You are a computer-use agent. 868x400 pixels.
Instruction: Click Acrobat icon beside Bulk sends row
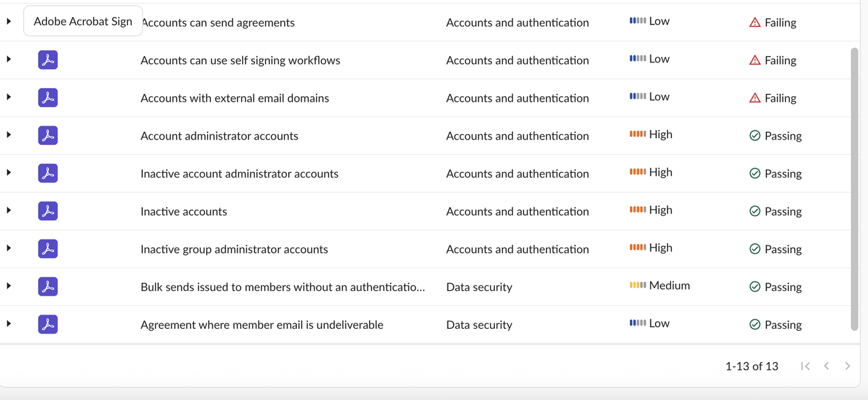point(47,287)
